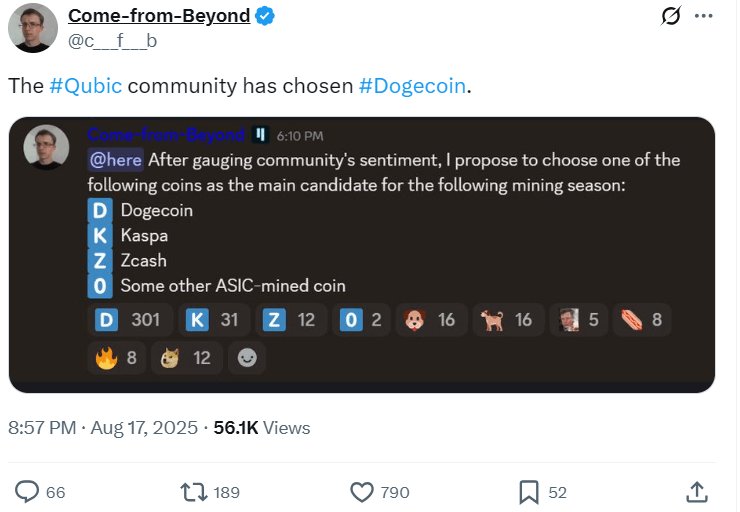Repost this tweet via retweet icon
The width and height of the screenshot is (740, 512).
(194, 492)
